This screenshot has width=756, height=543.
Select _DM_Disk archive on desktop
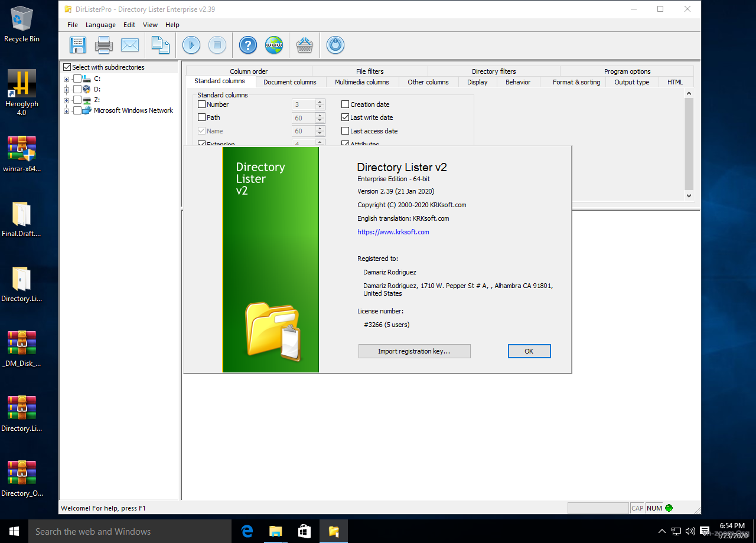(22, 349)
